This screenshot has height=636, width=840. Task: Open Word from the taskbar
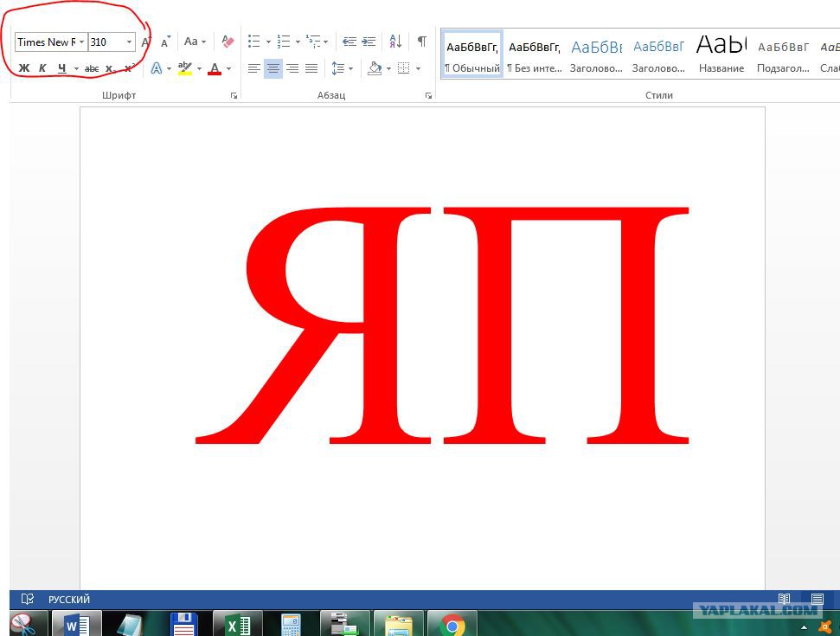click(x=77, y=624)
